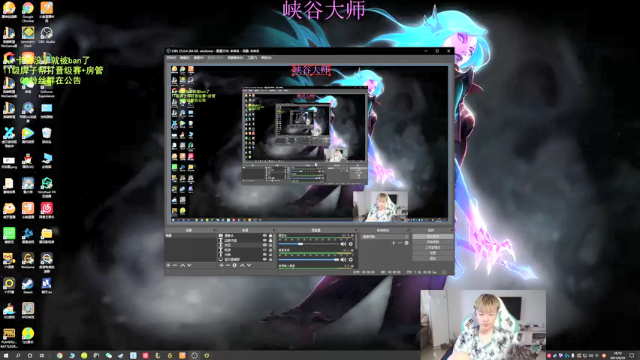640x360 pixels.
Task: Open the last menu in OBS menu bar
Action: coord(266,58)
